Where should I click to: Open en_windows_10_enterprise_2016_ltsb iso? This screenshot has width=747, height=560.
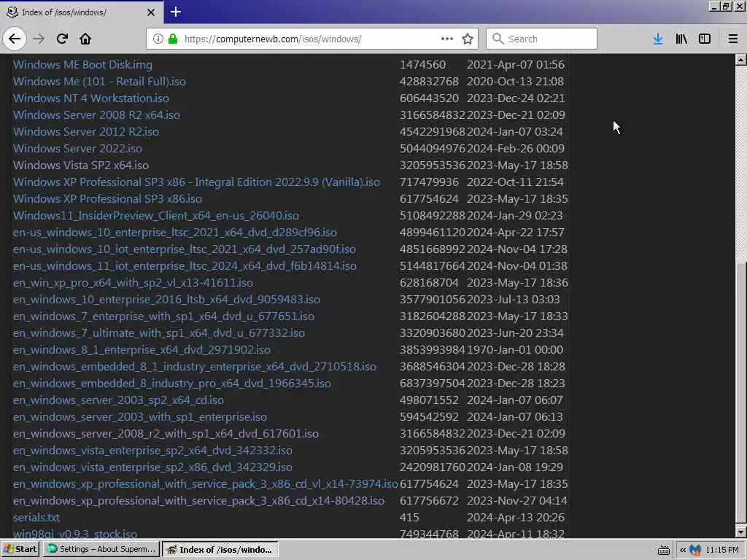[166, 299]
